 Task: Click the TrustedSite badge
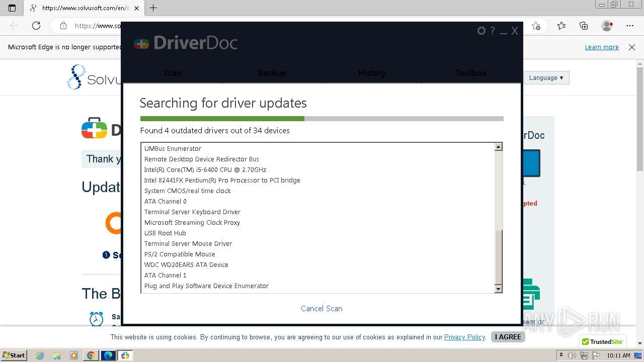(603, 341)
